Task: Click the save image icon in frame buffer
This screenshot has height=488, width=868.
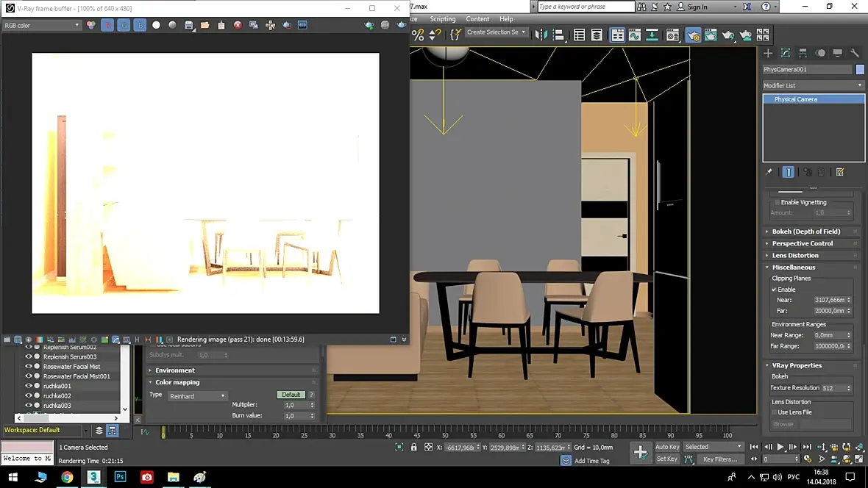Action: coord(188,25)
